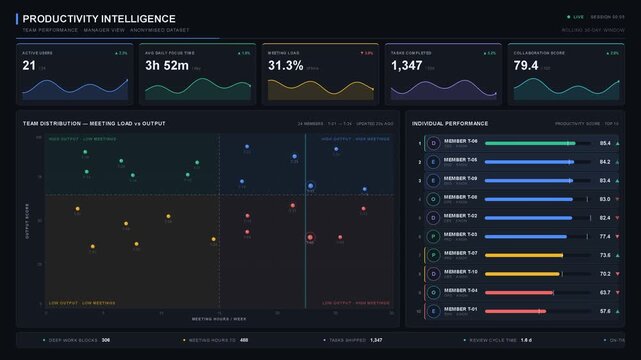Select the enlarged red point on the vertical marker
This screenshot has height=360, width=641.
(x=310, y=237)
